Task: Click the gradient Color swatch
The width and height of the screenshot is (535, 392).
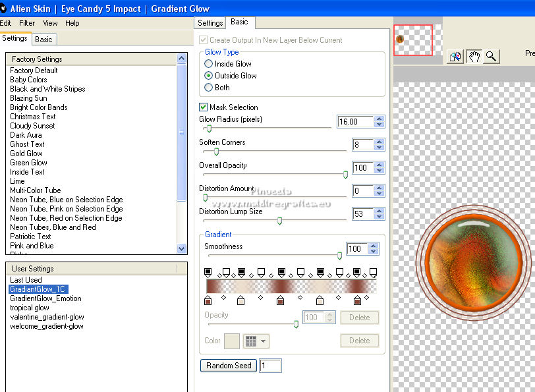Action: click(232, 341)
